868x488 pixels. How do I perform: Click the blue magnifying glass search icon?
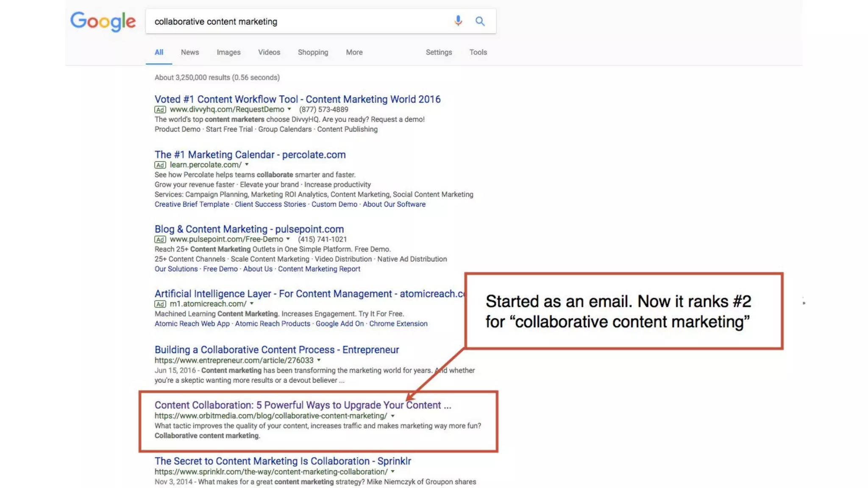click(x=480, y=21)
